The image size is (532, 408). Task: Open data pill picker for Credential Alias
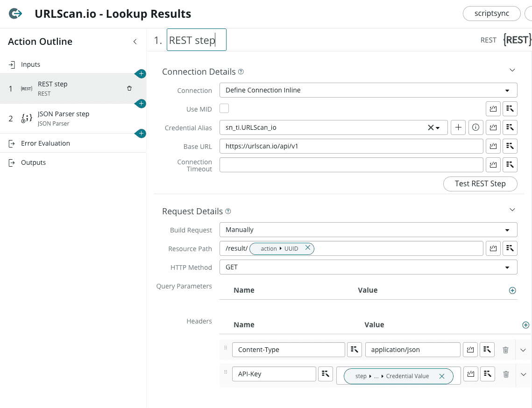pyautogui.click(x=510, y=127)
